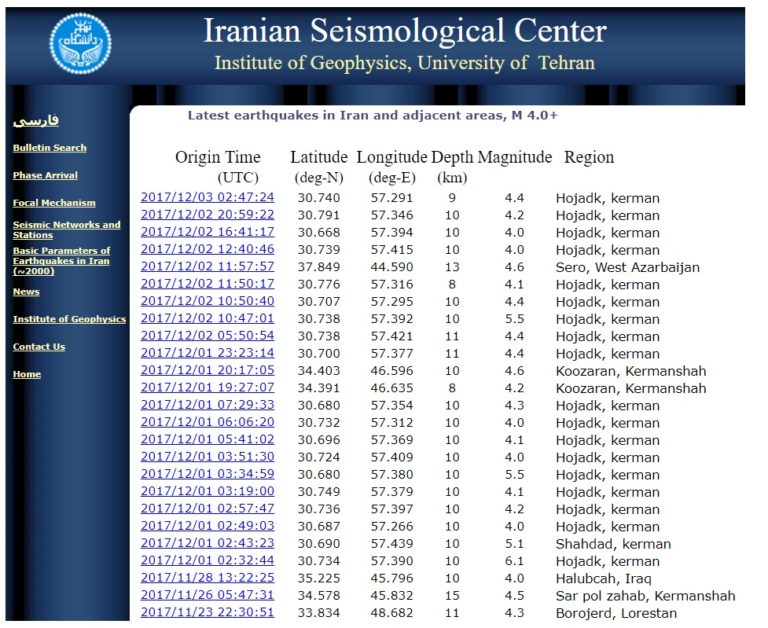
Task: Select latitude value 35.225
Action: 319,579
